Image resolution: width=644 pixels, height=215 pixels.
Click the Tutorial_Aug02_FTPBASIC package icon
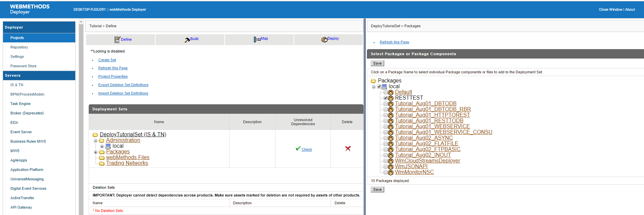point(391,150)
